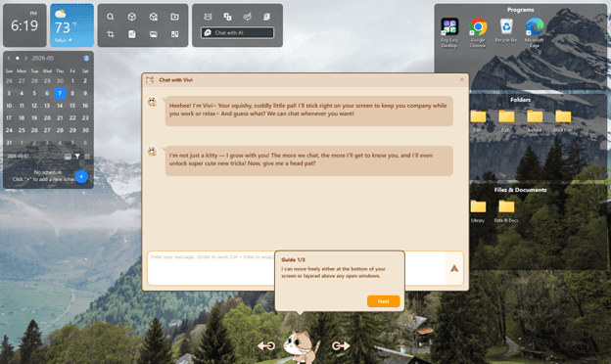This screenshot has width=611, height=364.
Task: Open the Microsoft Edge shortcut
Action: click(x=535, y=32)
